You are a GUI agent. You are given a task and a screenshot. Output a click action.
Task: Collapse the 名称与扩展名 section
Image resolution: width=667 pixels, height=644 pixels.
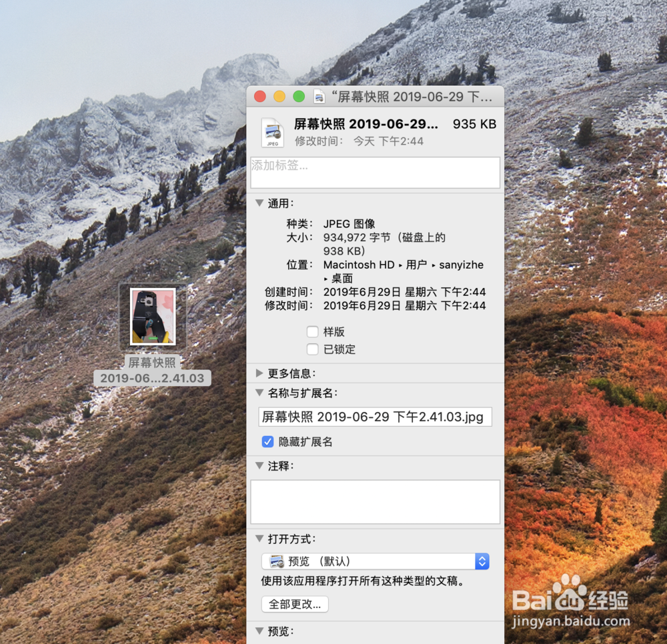pyautogui.click(x=259, y=393)
